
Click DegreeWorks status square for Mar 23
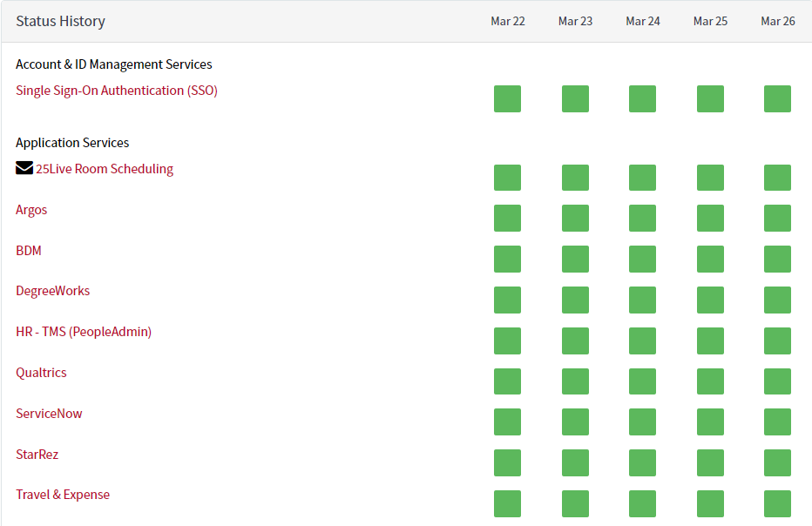click(575, 300)
